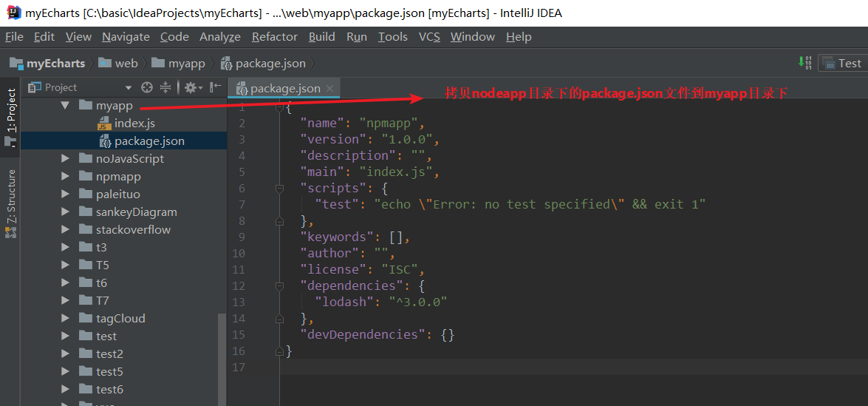This screenshot has width=868, height=406.
Task: Open the File menu
Action: click(x=14, y=36)
